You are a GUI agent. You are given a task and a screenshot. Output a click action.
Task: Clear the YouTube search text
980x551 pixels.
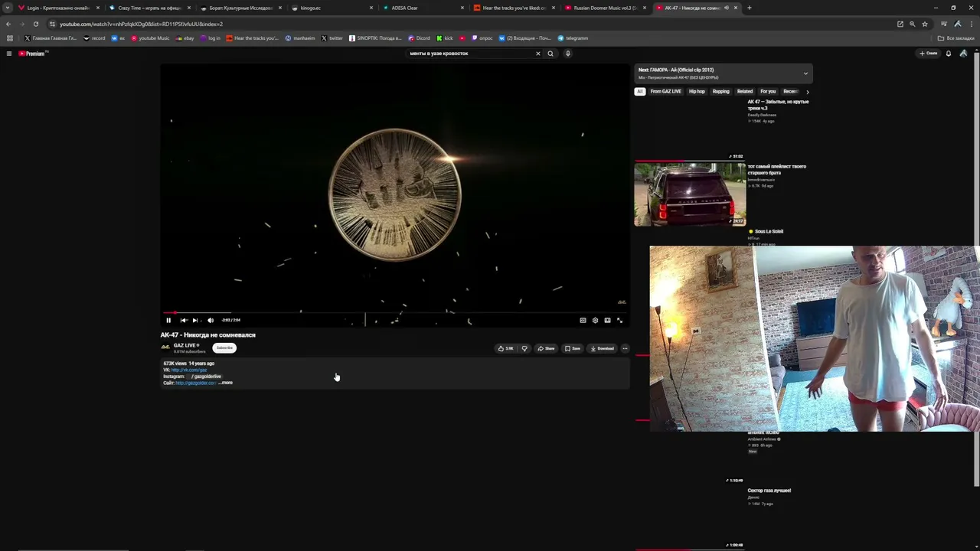pos(537,54)
